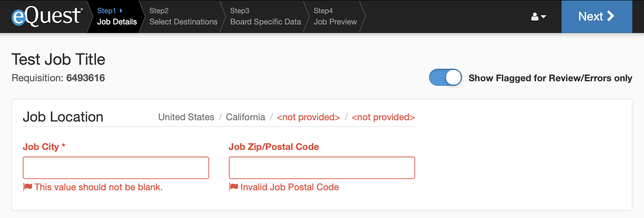Open Step2 Select Destinations tab
The height and width of the screenshot is (218, 644).
[x=183, y=17]
